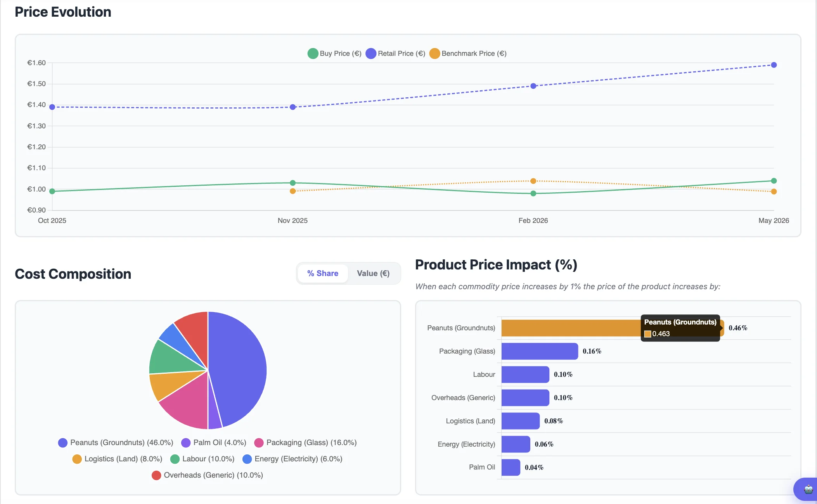Switch cost composition to % Share
The image size is (817, 504).
(323, 273)
